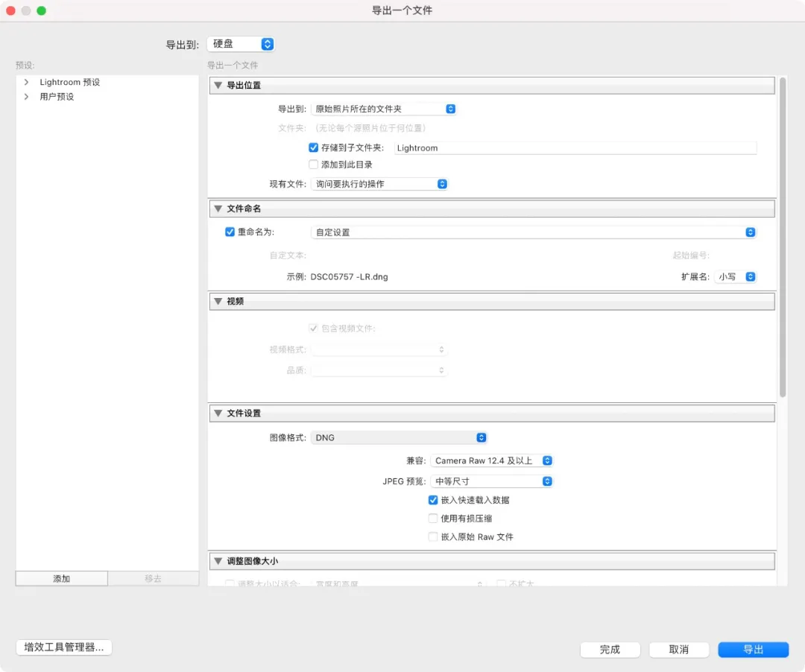This screenshot has height=672, width=805.
Task: Click the 文件设置 section header text
Action: coord(244,413)
